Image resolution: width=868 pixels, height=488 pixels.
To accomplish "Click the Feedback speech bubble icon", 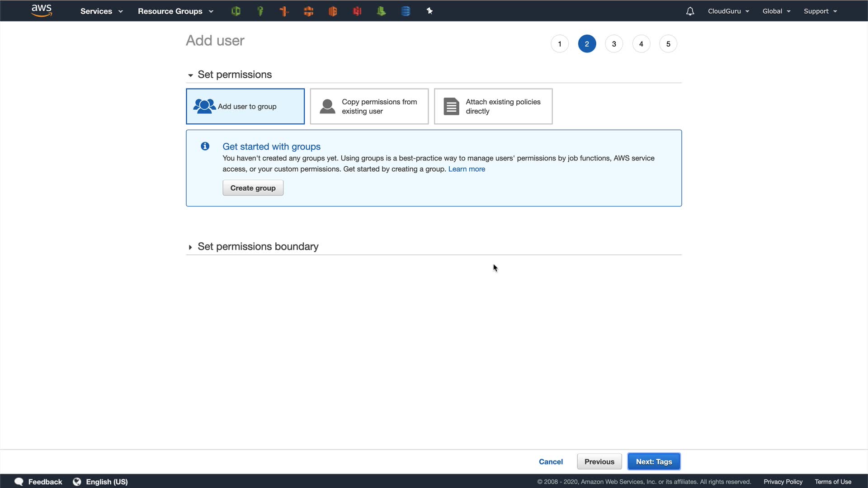I will tap(19, 482).
